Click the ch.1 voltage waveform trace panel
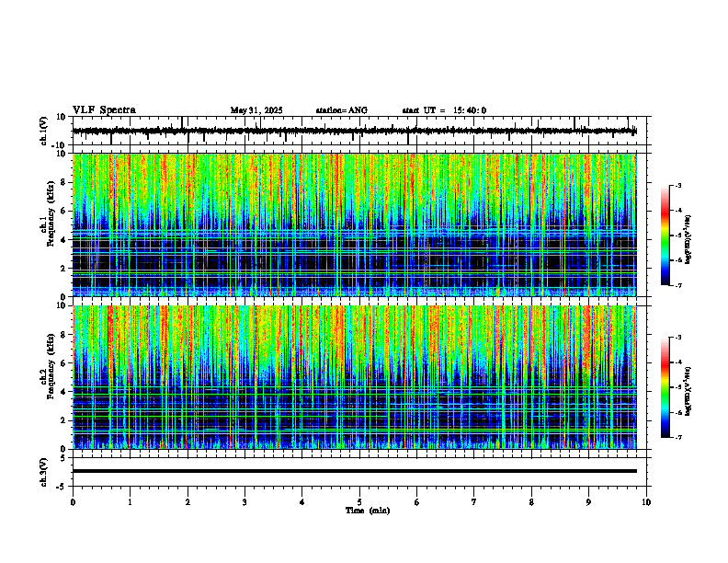Screen dimensions: 728x563 pyautogui.click(x=361, y=131)
